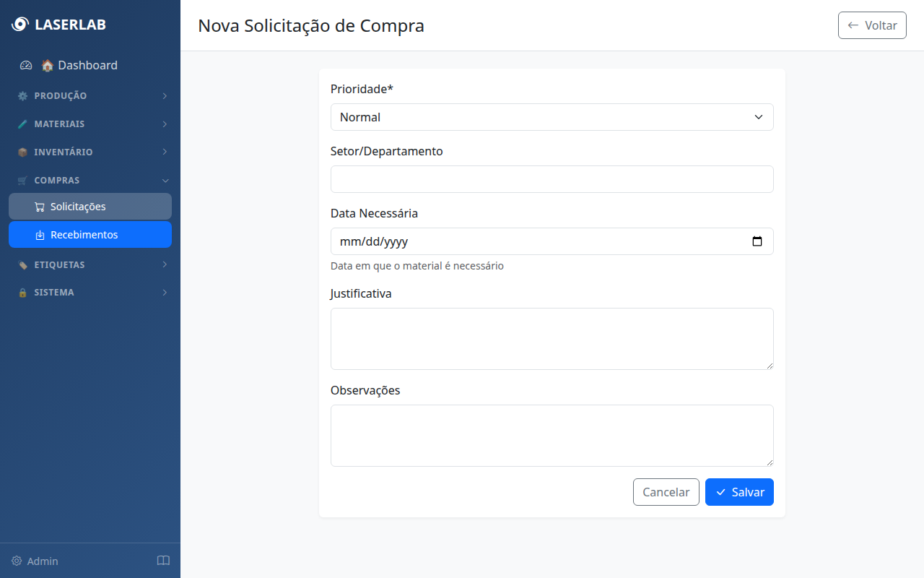Collapse the COMPRAS section chevron

165,180
